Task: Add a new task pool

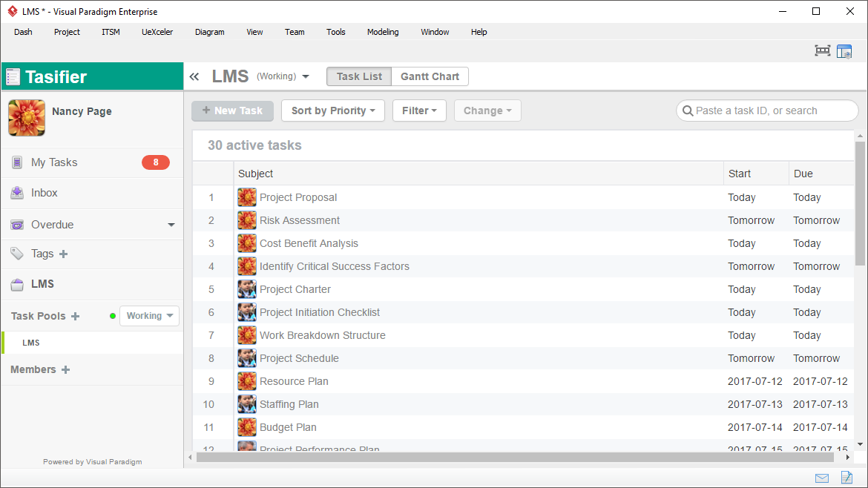Action: click(x=75, y=316)
